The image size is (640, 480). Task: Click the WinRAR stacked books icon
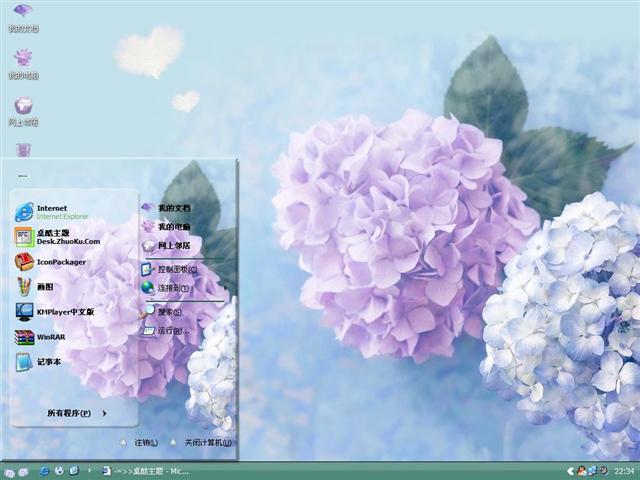click(24, 338)
